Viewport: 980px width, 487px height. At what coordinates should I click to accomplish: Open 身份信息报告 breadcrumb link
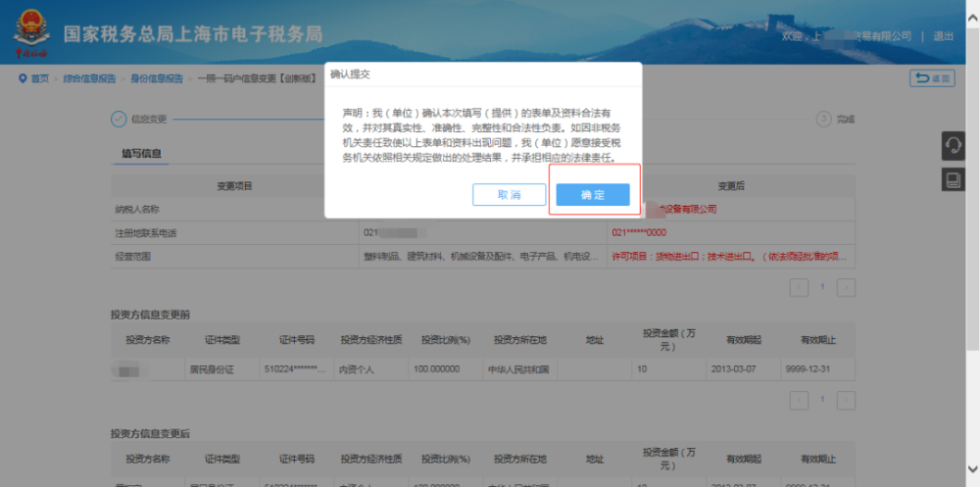click(x=157, y=78)
